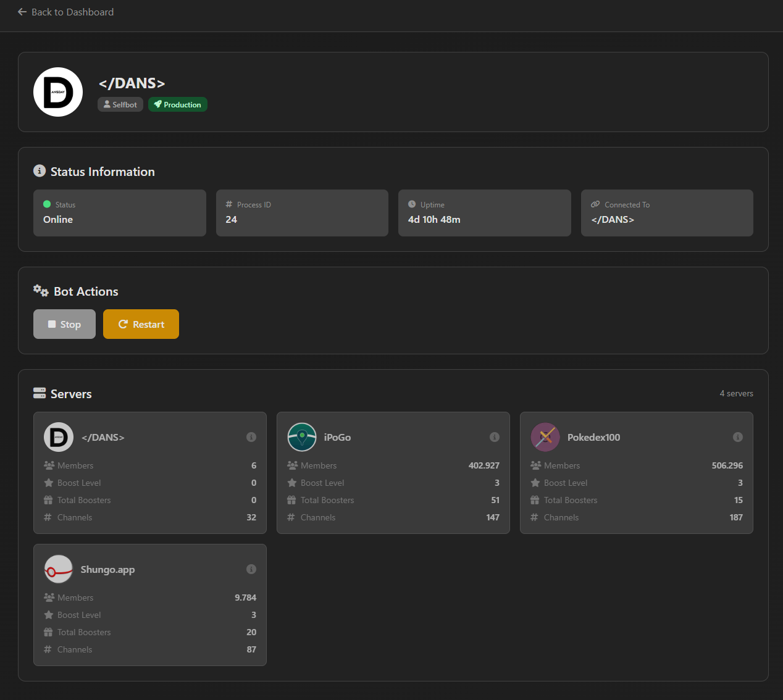The image size is (783, 700).
Task: Click Boost Level star in Shungo.app card
Action: coord(49,615)
